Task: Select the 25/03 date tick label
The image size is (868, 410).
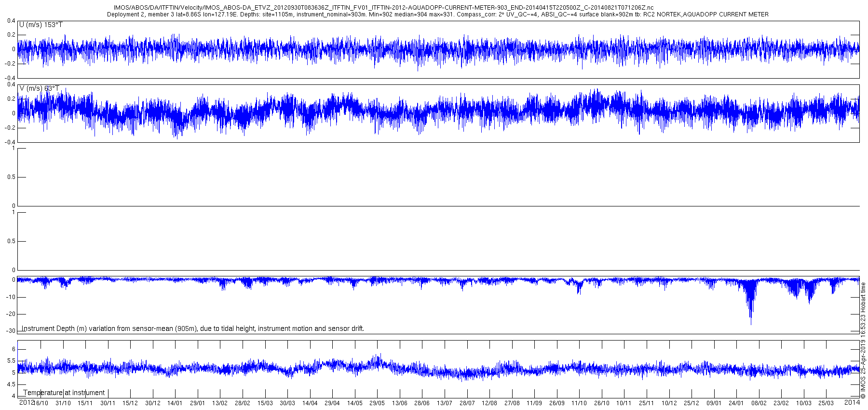Action: click(x=826, y=403)
